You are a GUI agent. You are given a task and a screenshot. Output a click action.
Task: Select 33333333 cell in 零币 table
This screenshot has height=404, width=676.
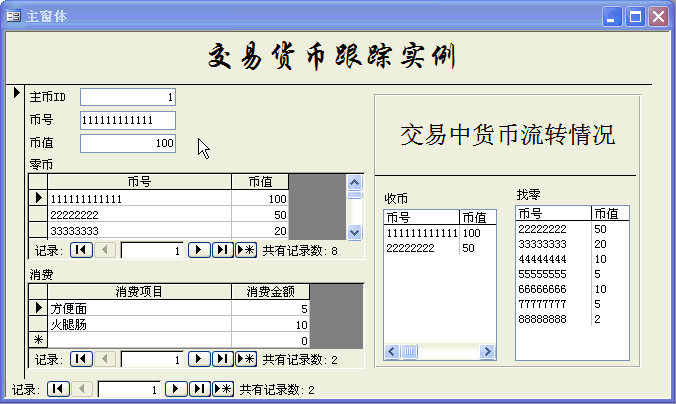(x=139, y=231)
